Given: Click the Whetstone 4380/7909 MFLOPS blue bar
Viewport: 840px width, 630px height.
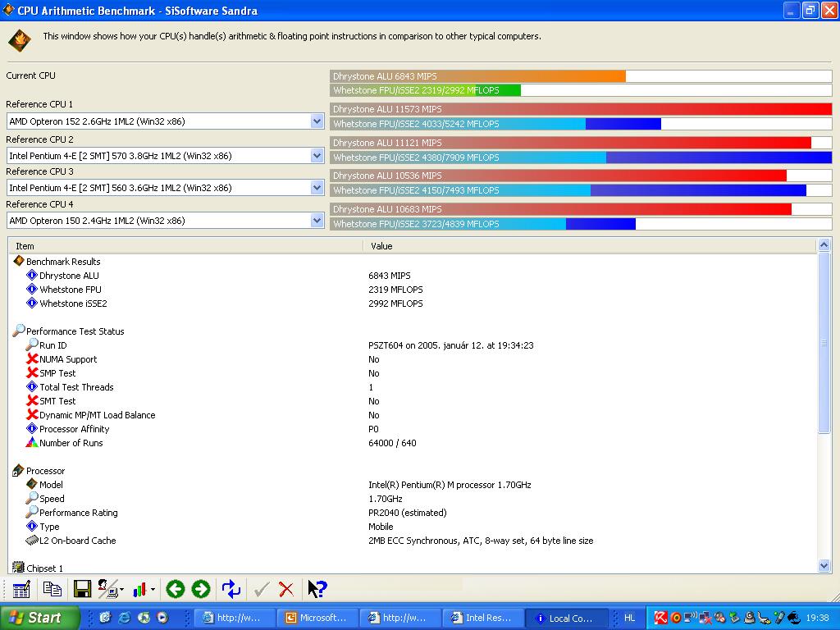Looking at the screenshot, I should 581,157.
